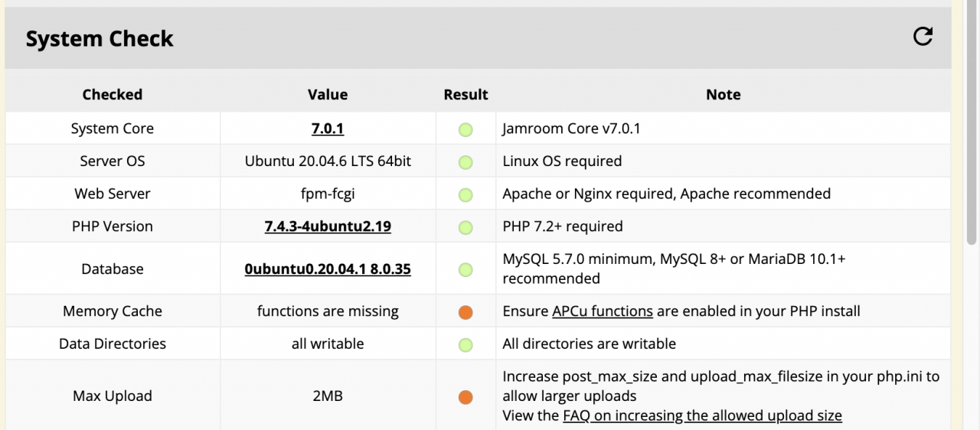This screenshot has width=980, height=430.
Task: Click the Value column header
Action: pos(328,95)
